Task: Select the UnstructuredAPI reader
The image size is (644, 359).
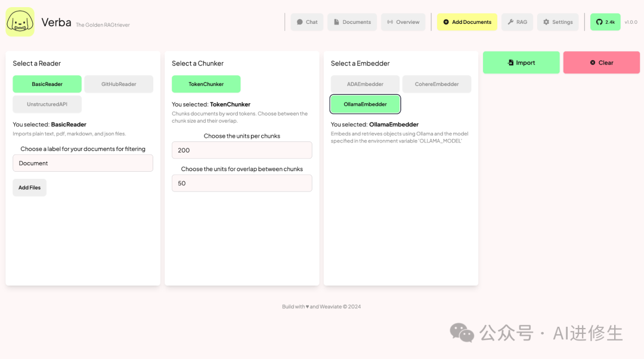Action: click(x=47, y=104)
